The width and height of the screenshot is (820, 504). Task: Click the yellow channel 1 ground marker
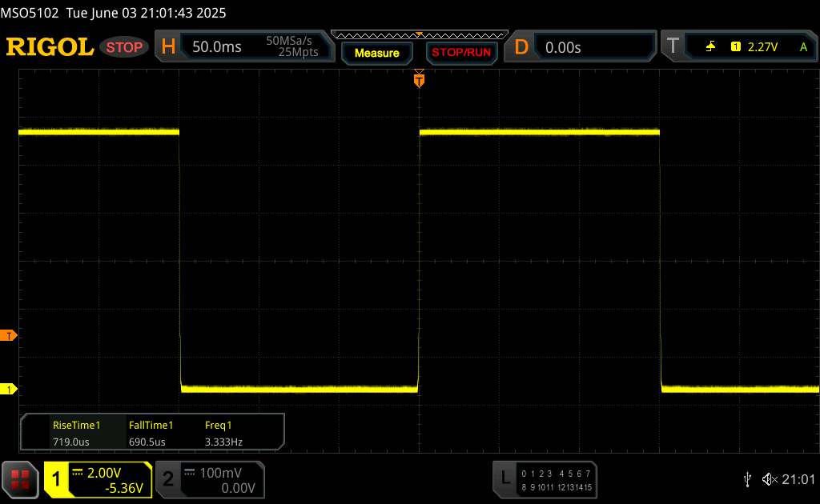[x=8, y=389]
